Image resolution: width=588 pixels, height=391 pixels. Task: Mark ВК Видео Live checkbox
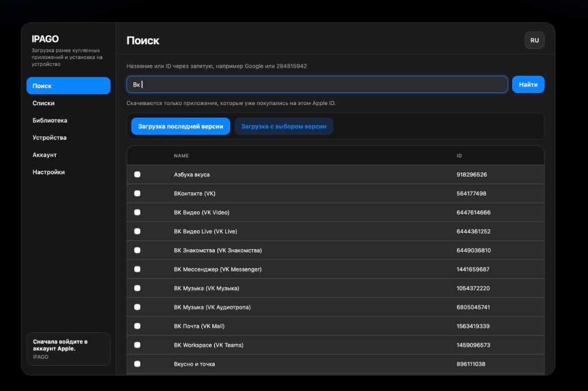(137, 231)
